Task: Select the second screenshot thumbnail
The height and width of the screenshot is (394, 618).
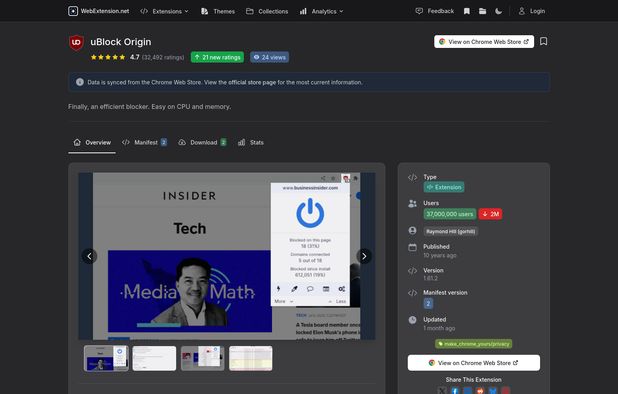Action: 154,358
